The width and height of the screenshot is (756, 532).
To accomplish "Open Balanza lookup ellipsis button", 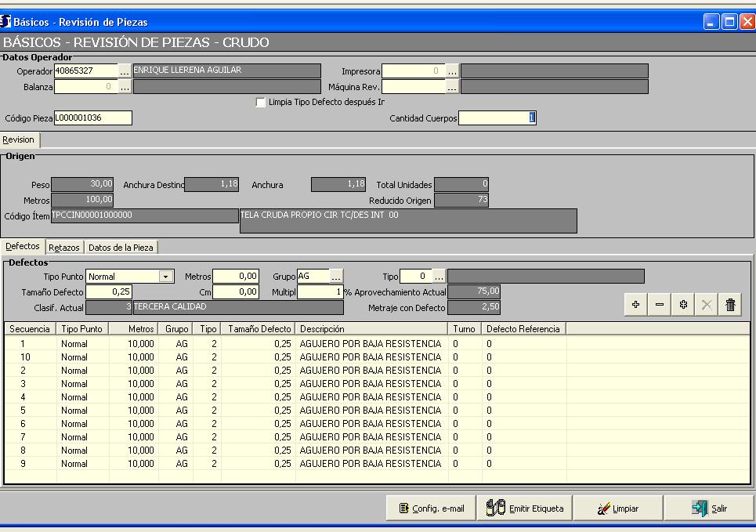I will [125, 87].
